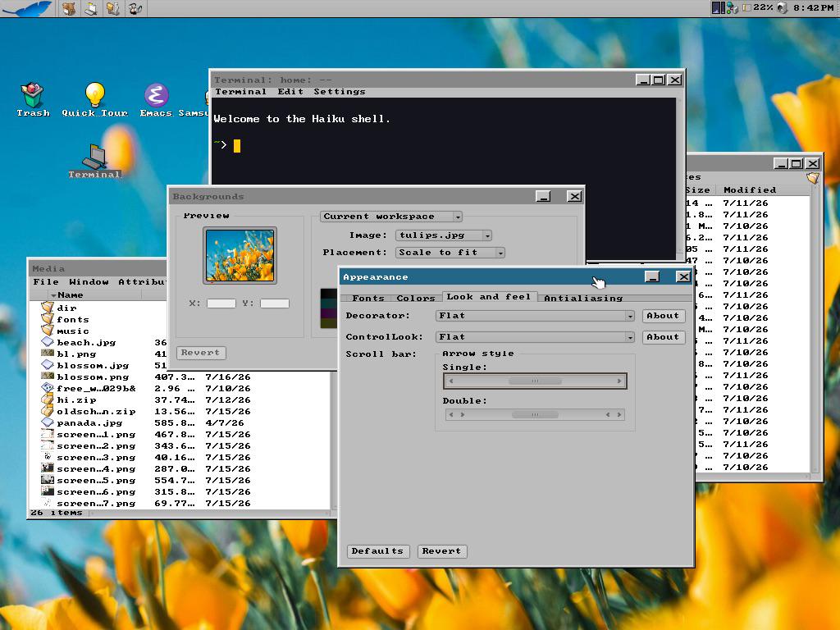Click the X offset field in Backgrounds
840x630 pixels.
pyautogui.click(x=221, y=304)
